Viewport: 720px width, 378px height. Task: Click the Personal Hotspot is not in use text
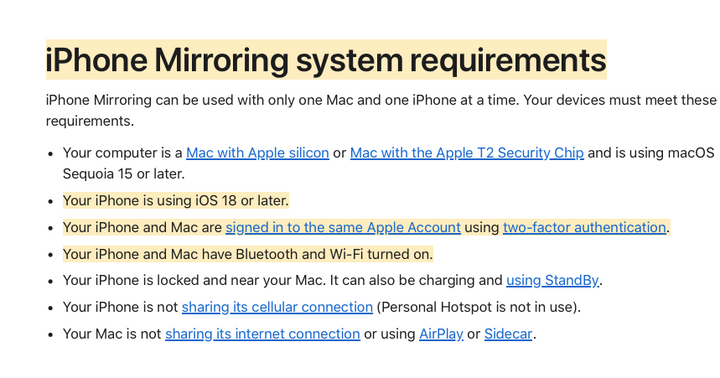pyautogui.click(x=478, y=307)
